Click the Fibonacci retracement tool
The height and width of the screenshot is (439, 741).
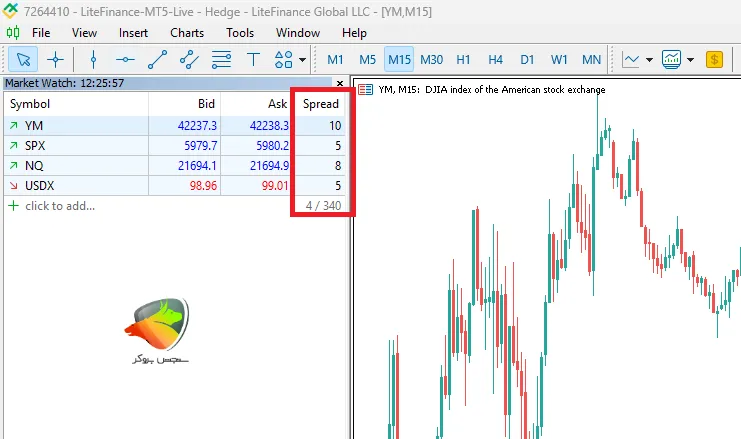[x=221, y=60]
